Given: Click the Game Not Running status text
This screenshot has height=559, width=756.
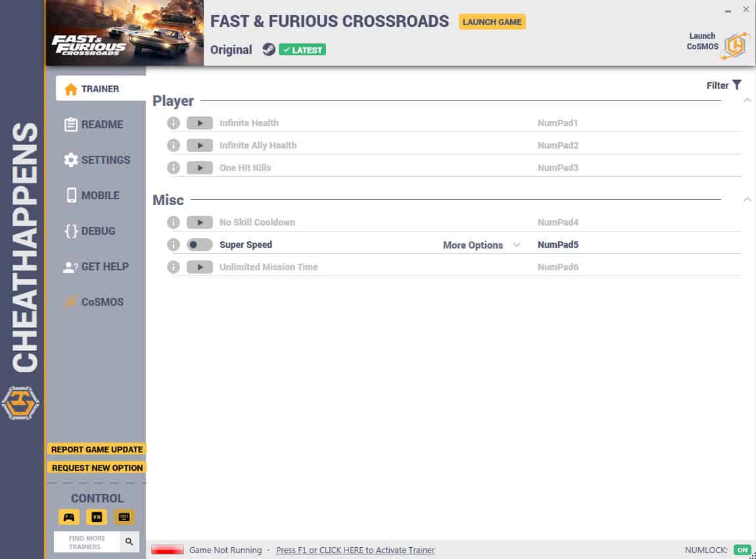Looking at the screenshot, I should tap(225, 550).
